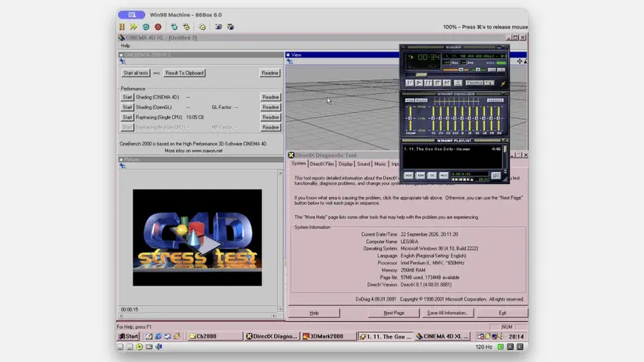This screenshot has height=362, width=644.
Task: Click the yellow Ctrl+Alt+Esc icon in 86Box toolbar
Action: (x=186, y=27)
